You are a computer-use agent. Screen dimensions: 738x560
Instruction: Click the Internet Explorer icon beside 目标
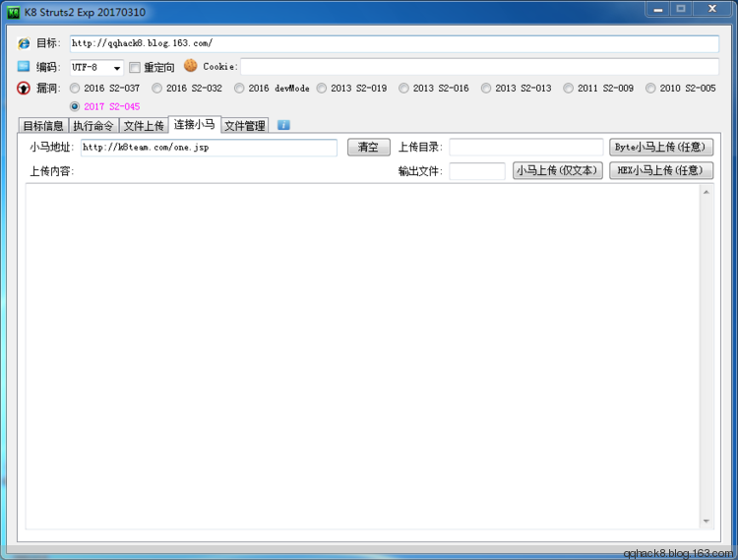coord(24,43)
